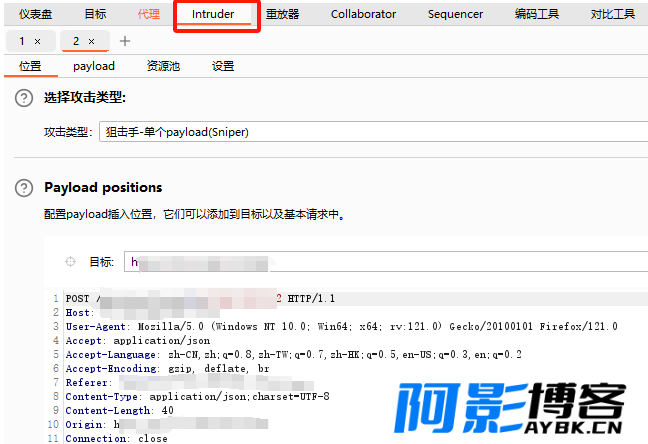Open the payload sub-tab

click(x=94, y=66)
